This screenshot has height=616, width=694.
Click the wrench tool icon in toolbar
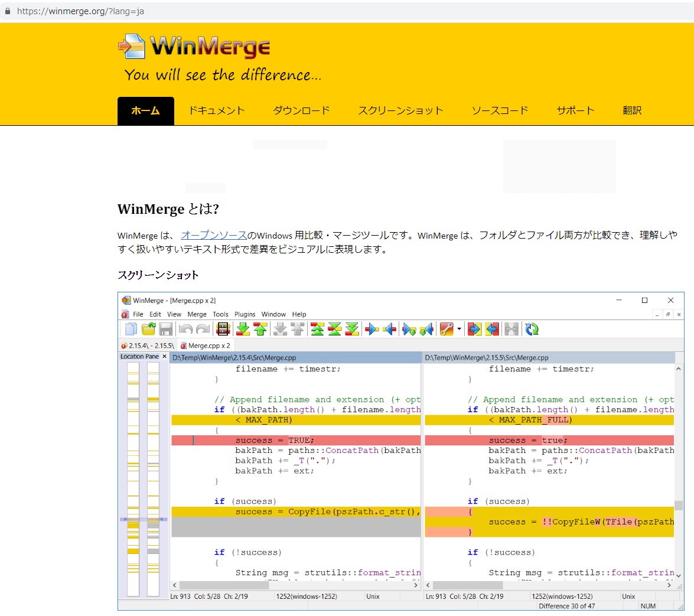(x=446, y=329)
